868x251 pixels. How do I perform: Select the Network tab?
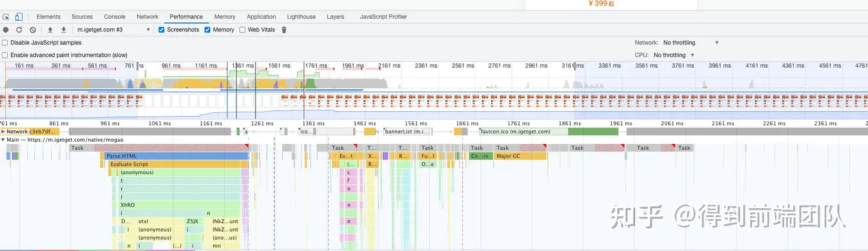(147, 17)
